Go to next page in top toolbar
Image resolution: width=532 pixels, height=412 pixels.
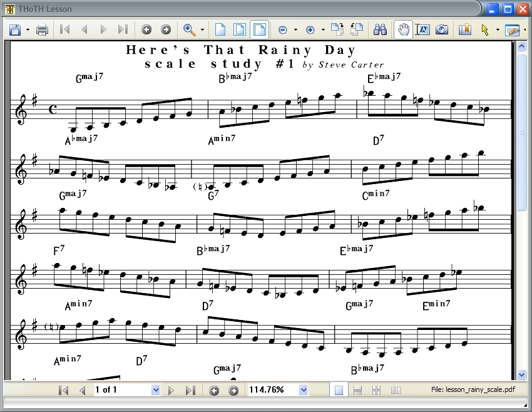pos(103,29)
